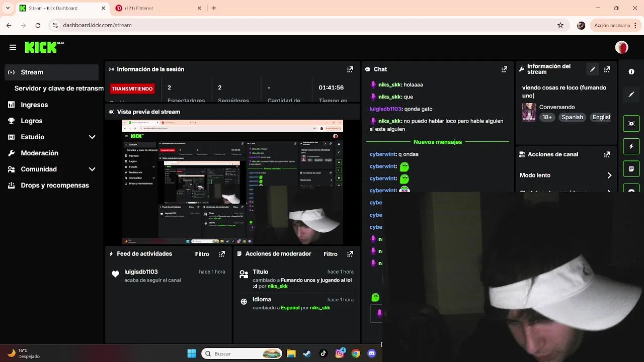This screenshot has height=362, width=644.
Task: Click the English tag
Action: click(x=600, y=117)
